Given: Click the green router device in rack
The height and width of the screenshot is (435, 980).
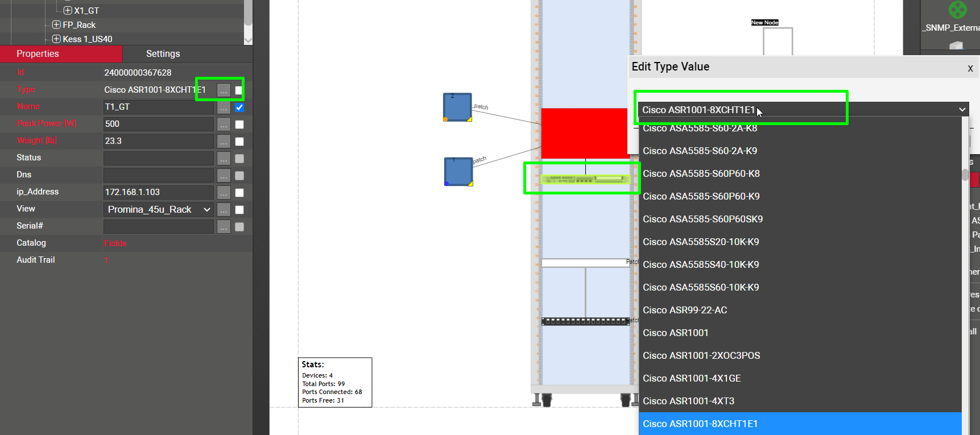Looking at the screenshot, I should tap(585, 180).
